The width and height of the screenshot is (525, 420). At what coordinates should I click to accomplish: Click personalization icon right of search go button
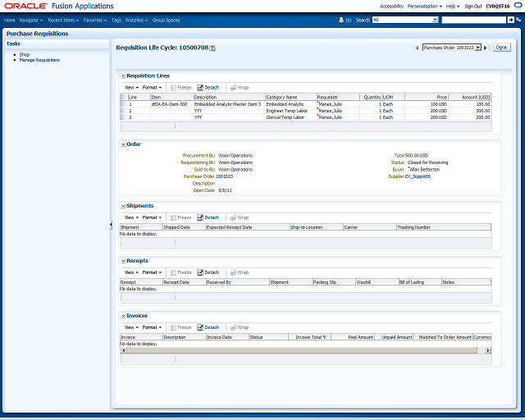(518, 20)
